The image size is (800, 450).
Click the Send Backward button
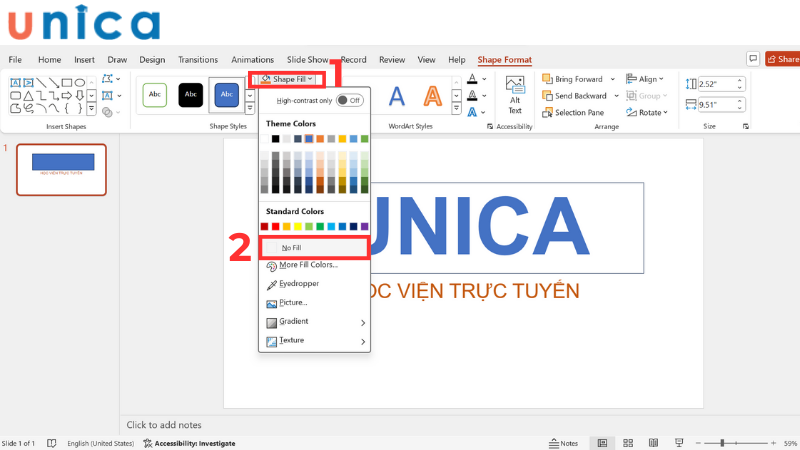coord(574,96)
